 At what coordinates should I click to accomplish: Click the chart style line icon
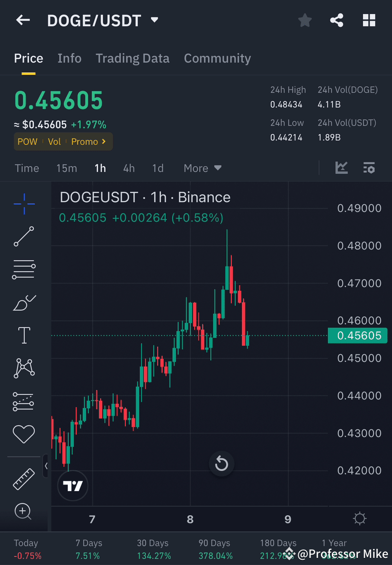(x=341, y=168)
